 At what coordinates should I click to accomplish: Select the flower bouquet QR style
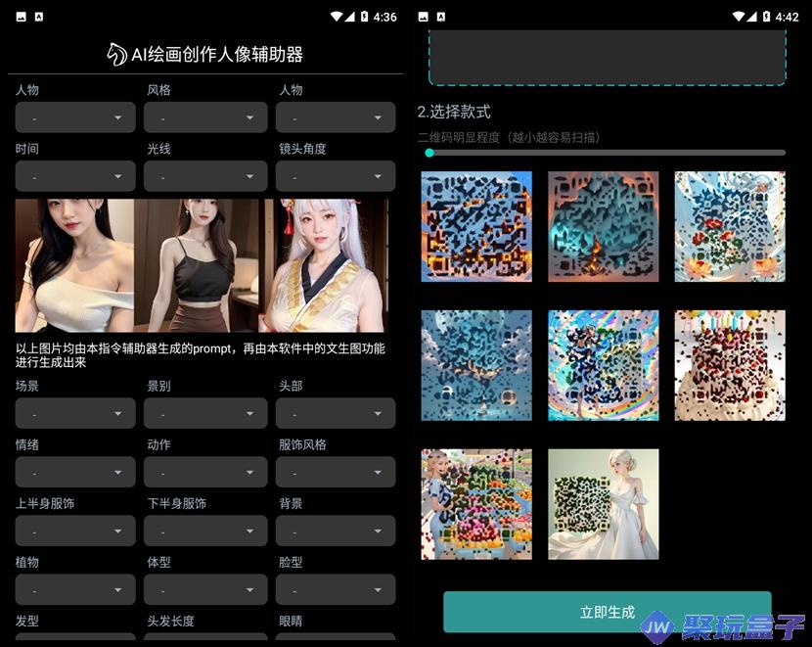[x=730, y=227]
